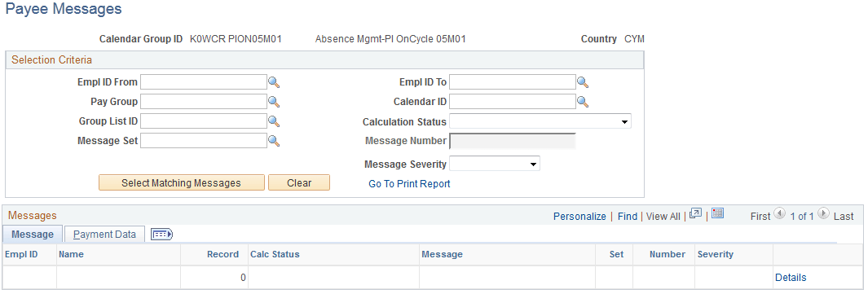This screenshot has height=294, width=868.
Task: Show previous row arrow icon
Action: [x=779, y=214]
